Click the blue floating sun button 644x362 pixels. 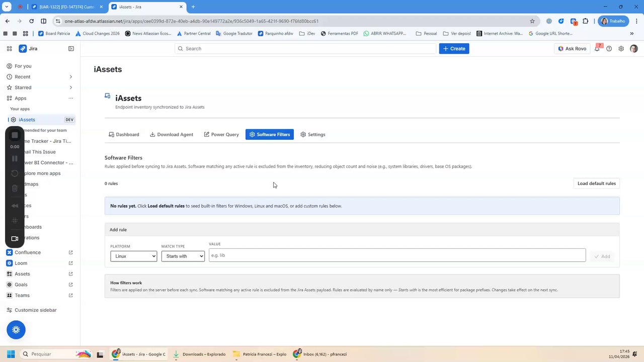(x=16, y=330)
